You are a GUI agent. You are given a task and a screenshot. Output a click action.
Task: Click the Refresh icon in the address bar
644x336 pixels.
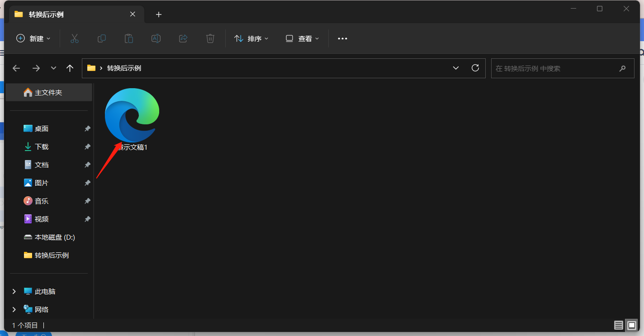(x=475, y=68)
